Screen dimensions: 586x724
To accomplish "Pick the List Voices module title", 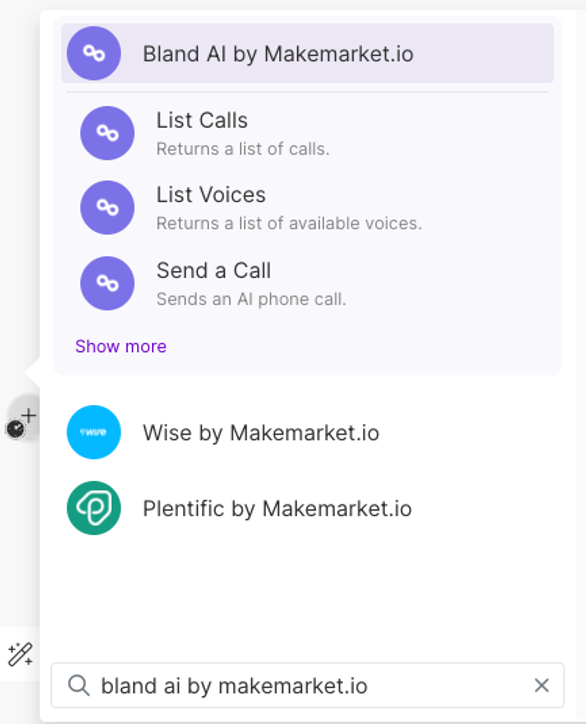I will pyautogui.click(x=211, y=195).
